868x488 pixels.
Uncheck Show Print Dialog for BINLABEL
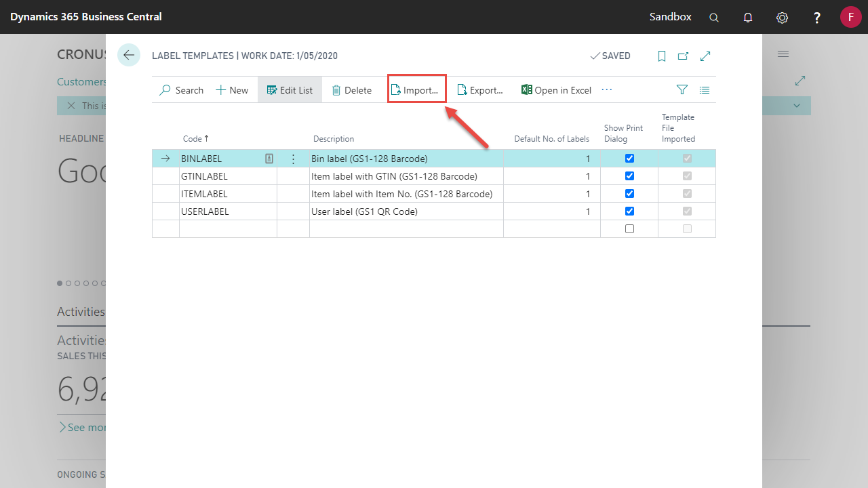click(x=629, y=159)
